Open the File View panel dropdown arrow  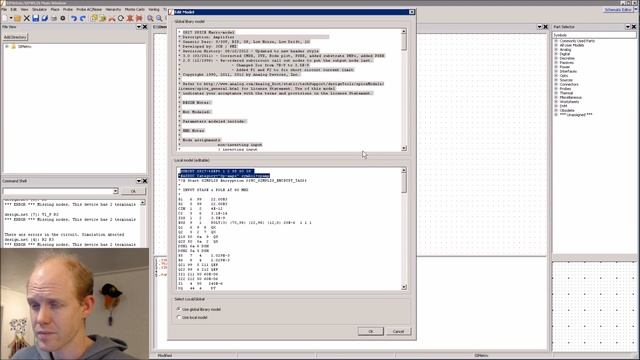tap(138, 27)
